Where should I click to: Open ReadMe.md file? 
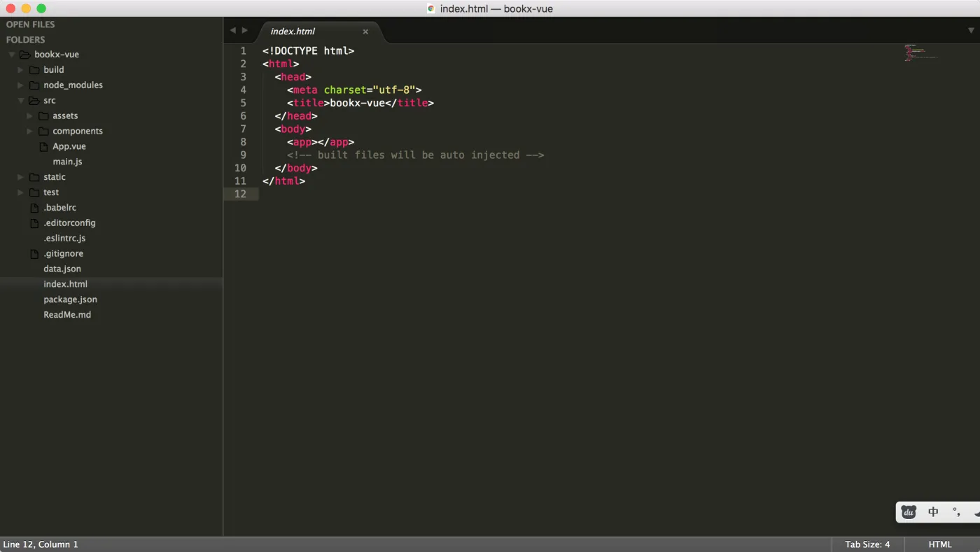(x=67, y=315)
